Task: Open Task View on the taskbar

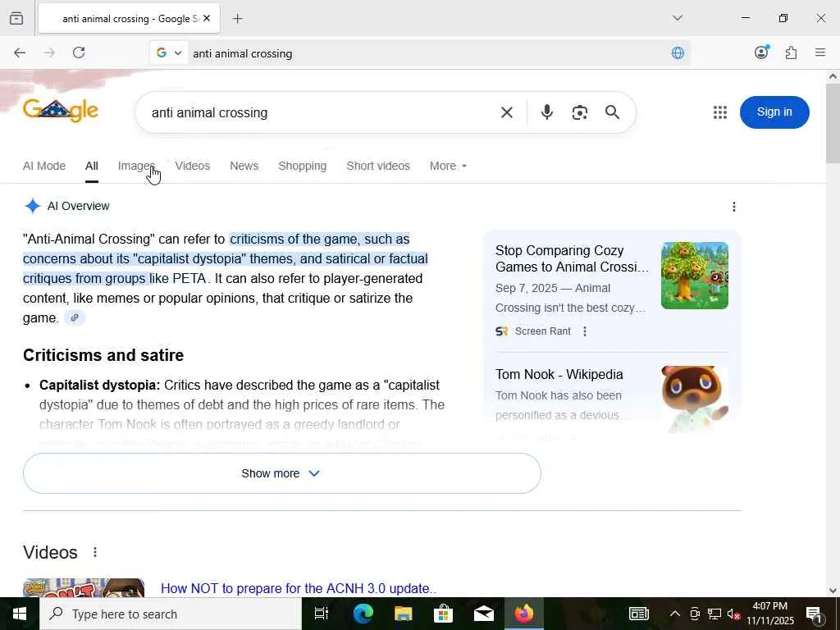Action: [x=322, y=614]
